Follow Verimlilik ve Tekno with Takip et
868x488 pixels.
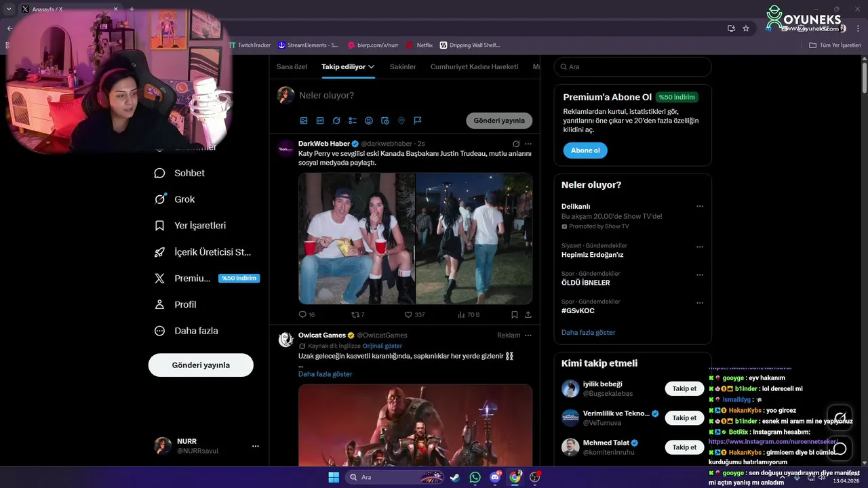click(684, 418)
